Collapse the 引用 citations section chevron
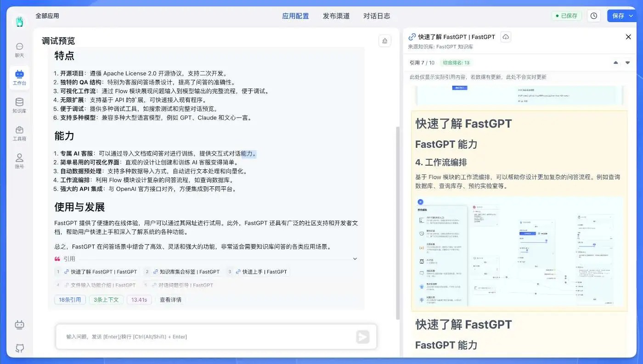The image size is (643, 364). point(354,259)
